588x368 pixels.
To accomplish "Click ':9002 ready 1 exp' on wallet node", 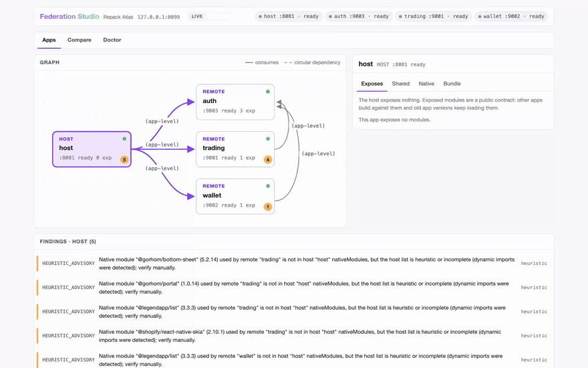I will [229, 205].
